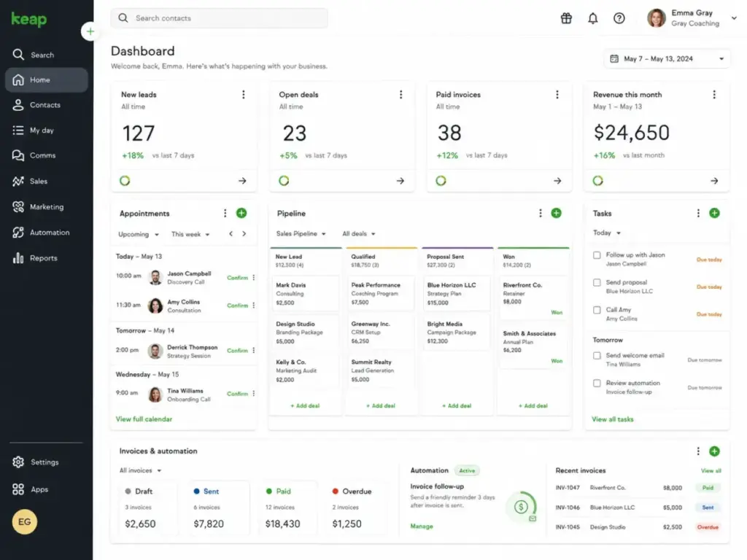Click View all recent invoices
Viewport: 747px width, 560px height.
coord(711,470)
